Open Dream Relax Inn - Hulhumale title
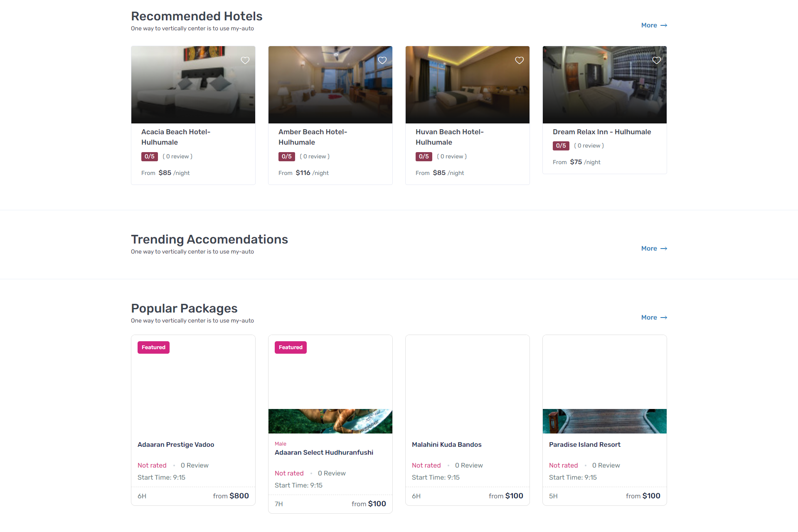This screenshot has width=798, height=532. coord(602,132)
